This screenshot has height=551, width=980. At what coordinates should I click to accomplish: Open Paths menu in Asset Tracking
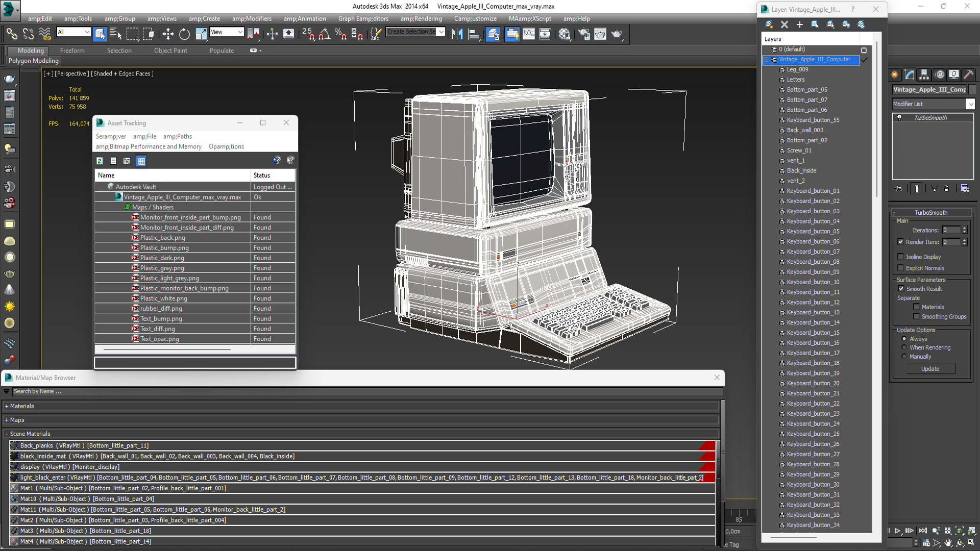[178, 136]
